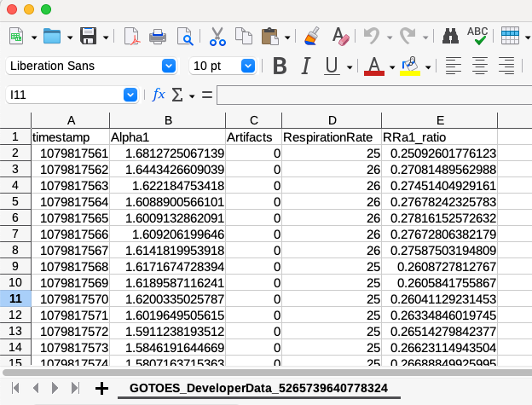This screenshot has width=532, height=405.
Task: Click the Print icon
Action: point(158,36)
